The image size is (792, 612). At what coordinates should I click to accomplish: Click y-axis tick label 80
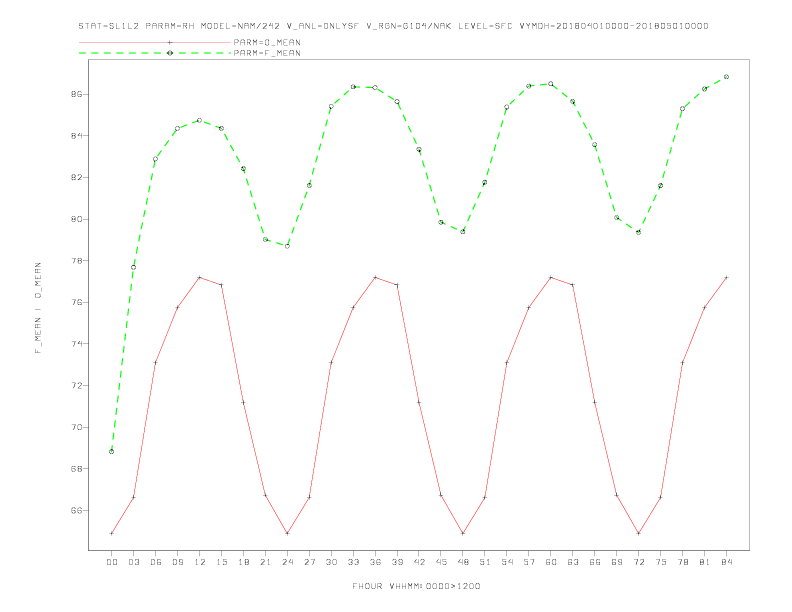(x=76, y=219)
